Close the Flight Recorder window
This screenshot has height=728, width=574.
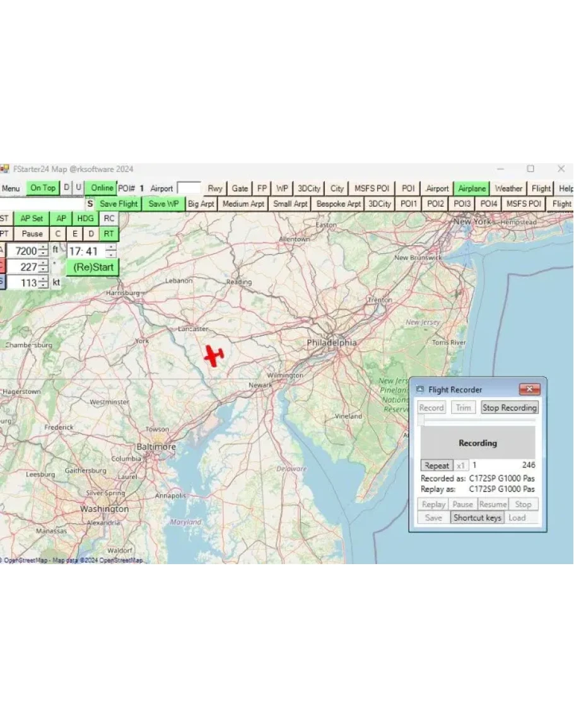click(x=529, y=390)
